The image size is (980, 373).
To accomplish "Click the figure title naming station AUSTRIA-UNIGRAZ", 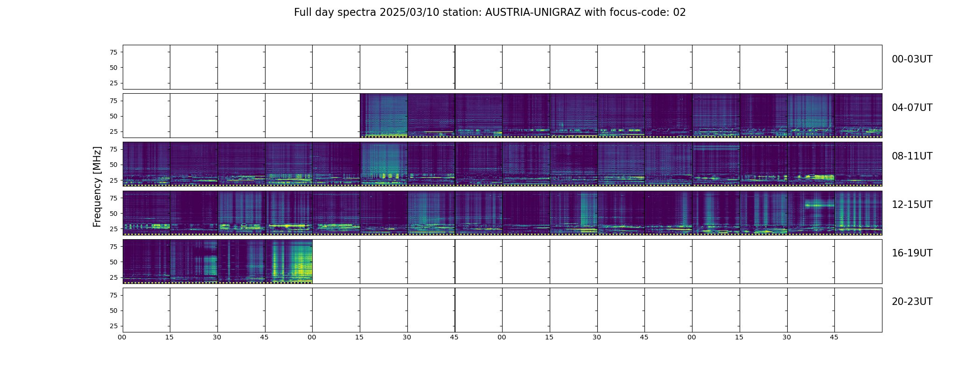I will click(490, 13).
